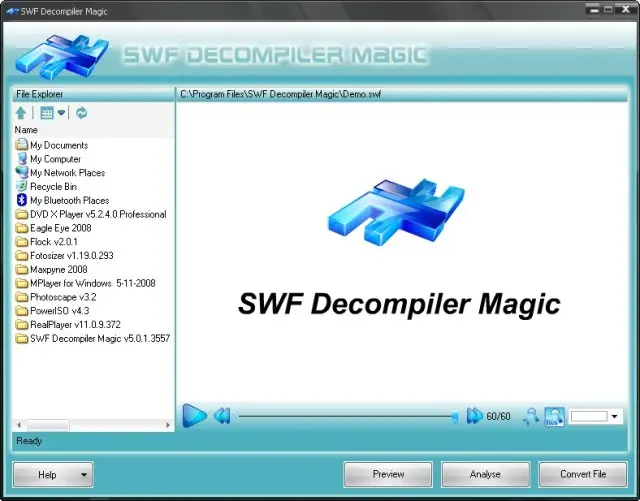Image resolution: width=640 pixels, height=501 pixels.
Task: Select DVD X Player v5.2.4.0 Professional folder
Action: coord(91,214)
